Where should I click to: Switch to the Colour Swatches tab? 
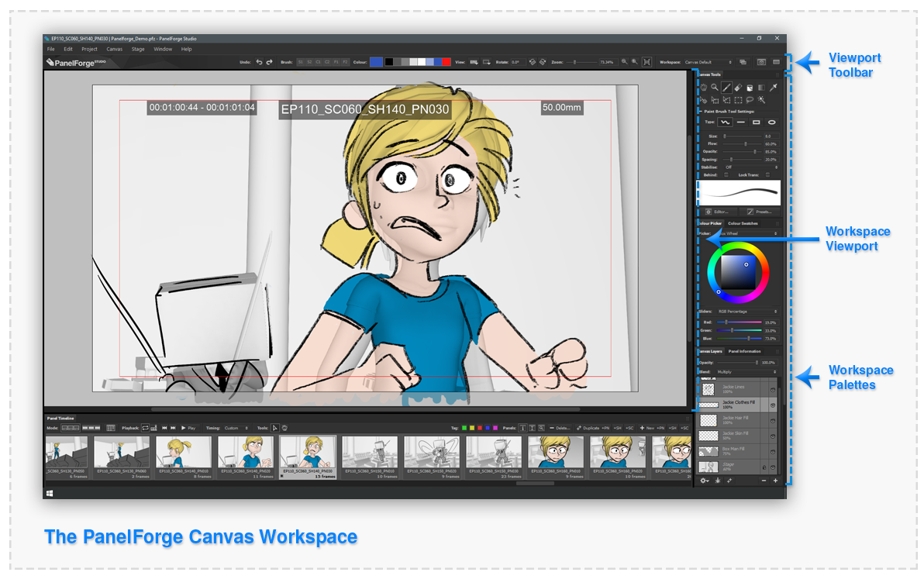[742, 223]
